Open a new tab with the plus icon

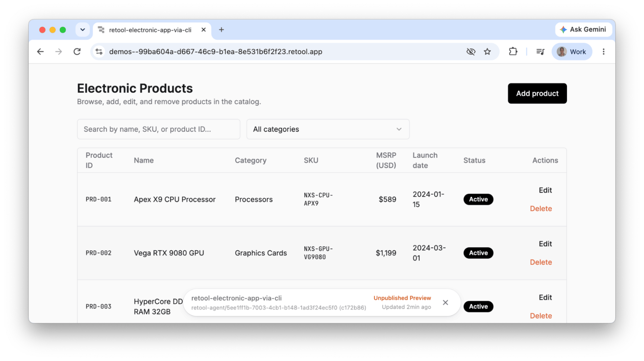pos(221,30)
